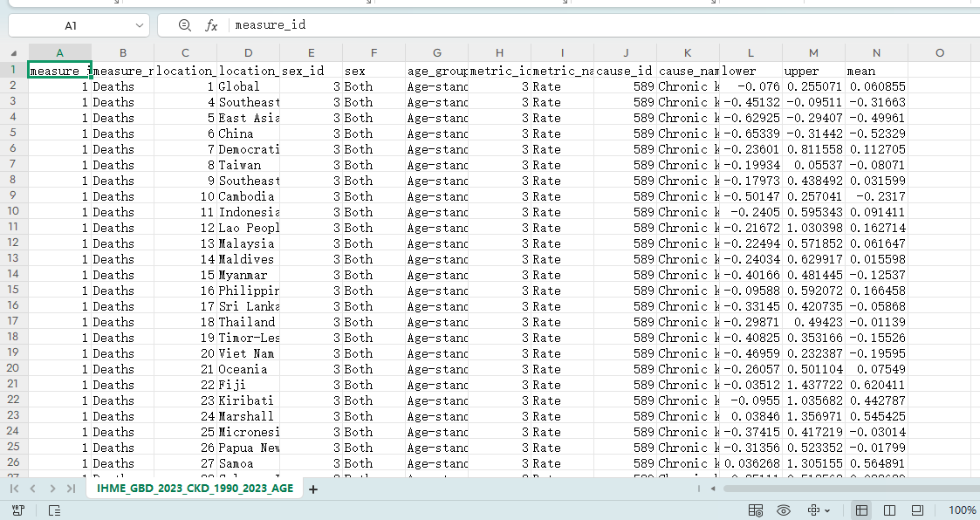Click the lower value 0.036268
This screenshot has height=520, width=980.
point(750,464)
